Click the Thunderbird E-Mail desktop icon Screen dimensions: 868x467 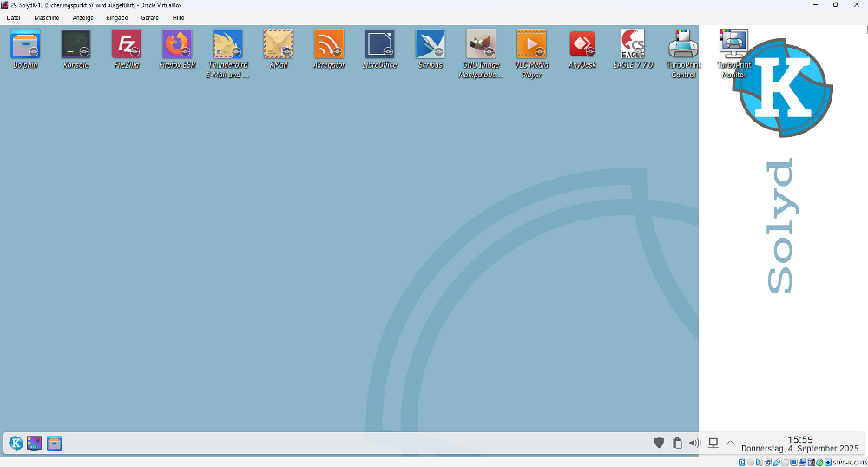pos(227,44)
